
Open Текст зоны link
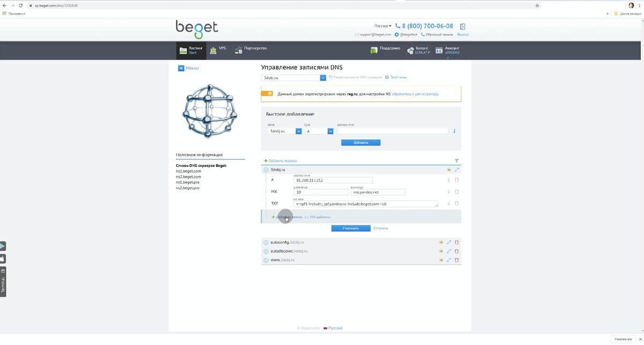(x=396, y=78)
